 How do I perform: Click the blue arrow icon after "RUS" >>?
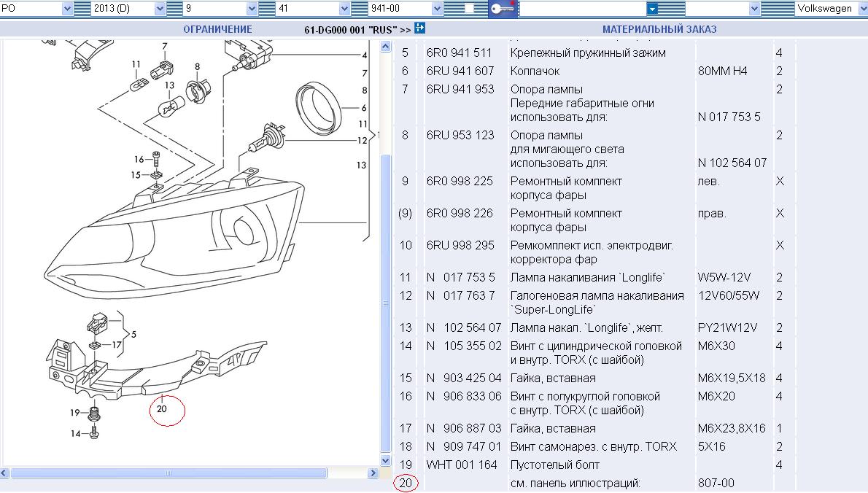419,28
